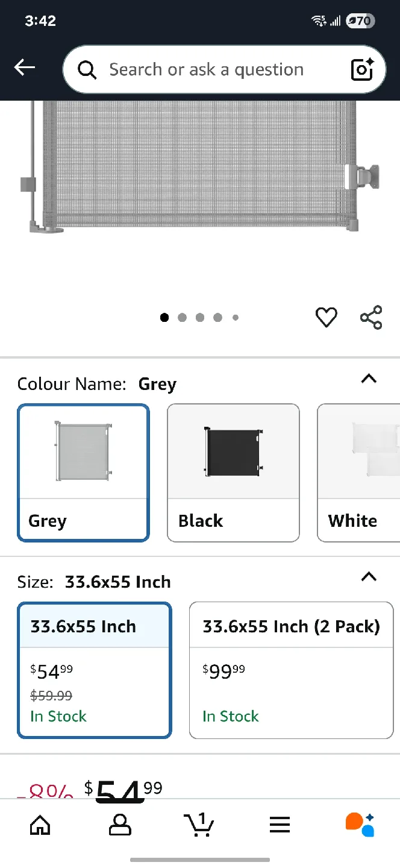Screen dimensions: 400x868
Task: View your shopping cart
Action: pos(199,825)
